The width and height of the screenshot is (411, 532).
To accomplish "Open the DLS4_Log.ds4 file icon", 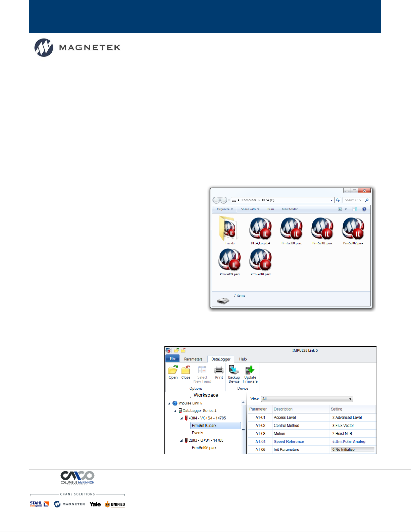I will 260,229.
